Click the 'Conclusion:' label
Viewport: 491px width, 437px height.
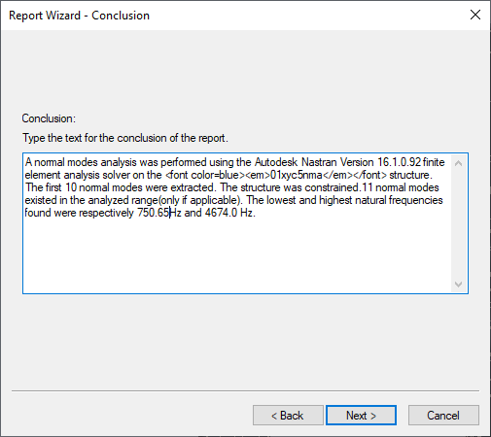click(x=49, y=118)
